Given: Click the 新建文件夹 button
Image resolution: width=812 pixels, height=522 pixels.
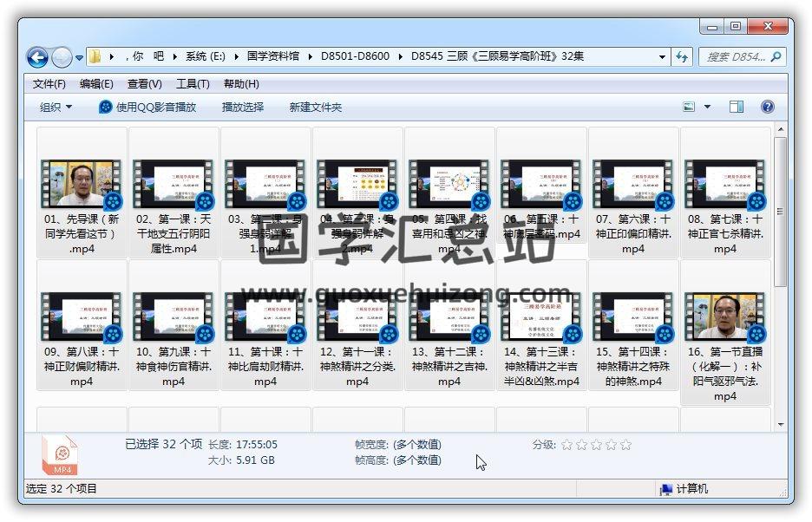Looking at the screenshot, I should [x=316, y=107].
